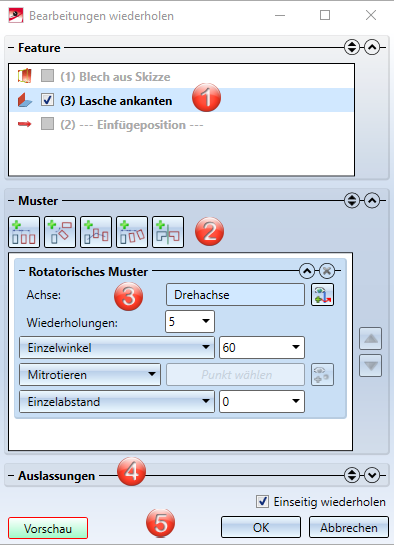
Task: Click the Auslassungen heading
Action: pyautogui.click(x=57, y=476)
